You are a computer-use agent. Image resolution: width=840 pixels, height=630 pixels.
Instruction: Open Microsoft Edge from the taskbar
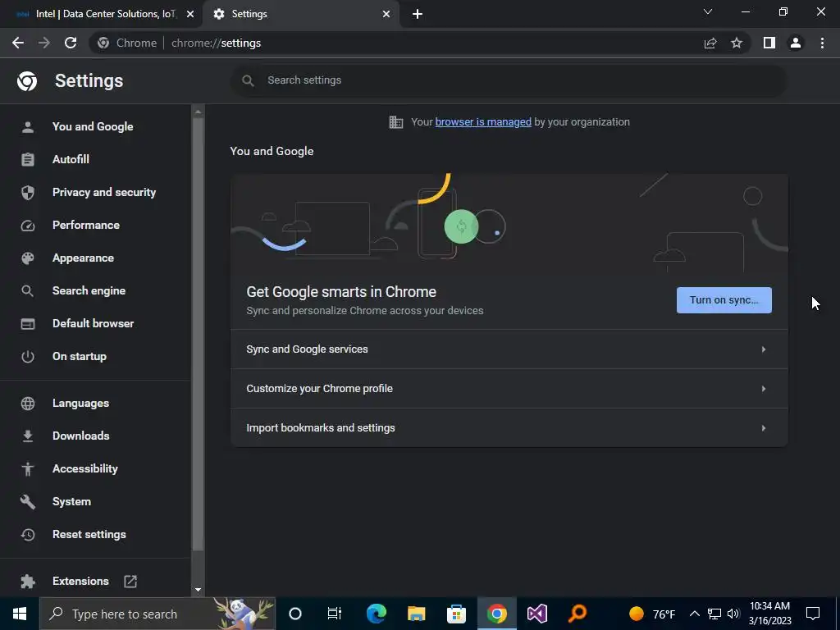click(376, 614)
